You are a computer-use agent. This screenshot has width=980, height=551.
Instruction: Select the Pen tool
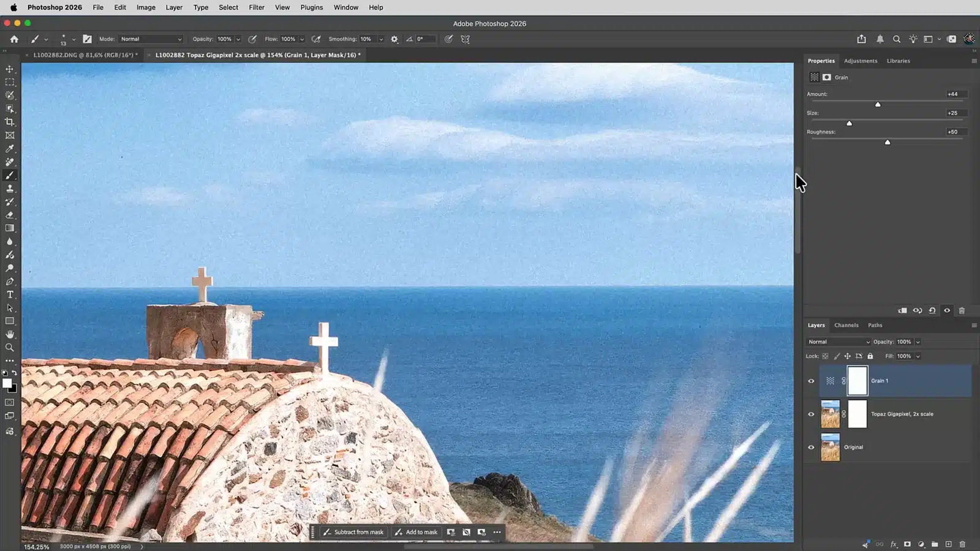point(10,282)
